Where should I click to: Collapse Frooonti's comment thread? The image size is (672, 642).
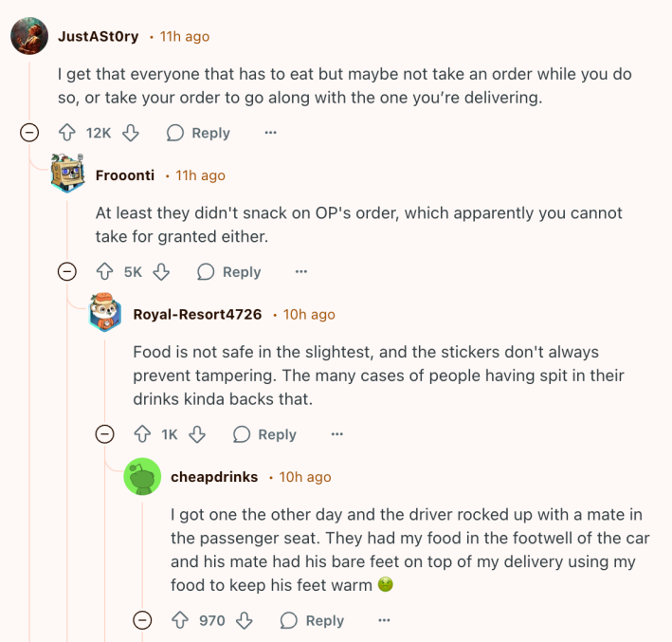coord(67,272)
